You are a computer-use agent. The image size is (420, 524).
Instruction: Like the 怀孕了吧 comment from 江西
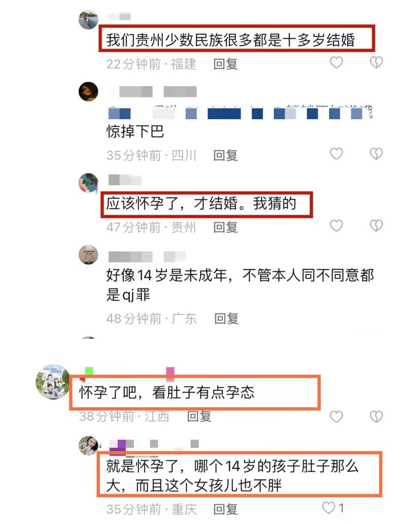coord(336,417)
